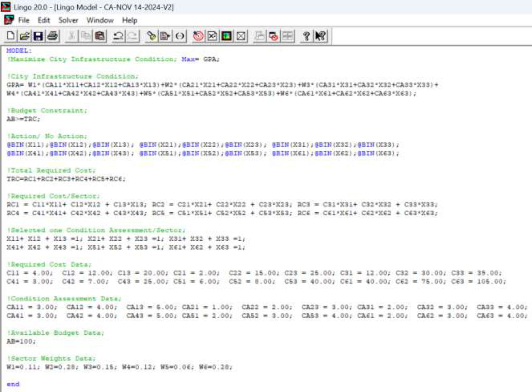Activate context help arrow-question icon
The width and height of the screenshot is (532, 392).
pyautogui.click(x=321, y=36)
